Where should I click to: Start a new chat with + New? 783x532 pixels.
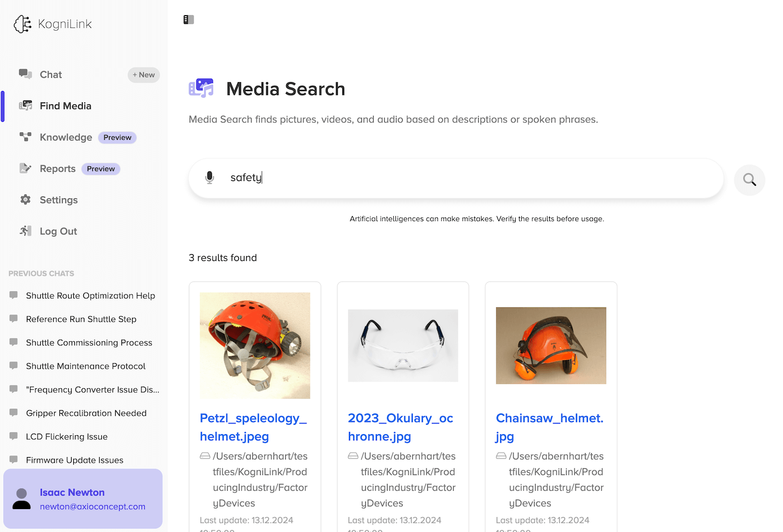[144, 75]
